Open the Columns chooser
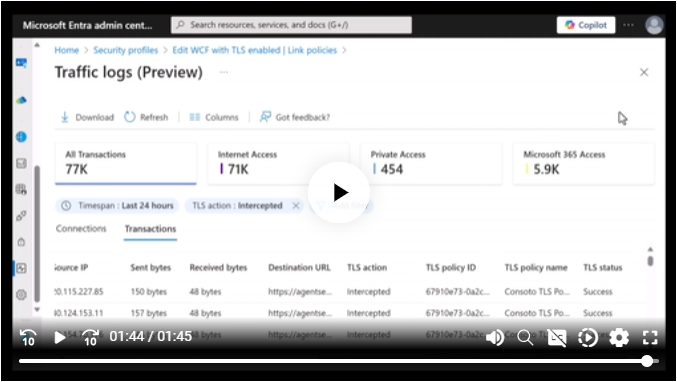Image resolution: width=677 pixels, height=382 pixels. (214, 117)
